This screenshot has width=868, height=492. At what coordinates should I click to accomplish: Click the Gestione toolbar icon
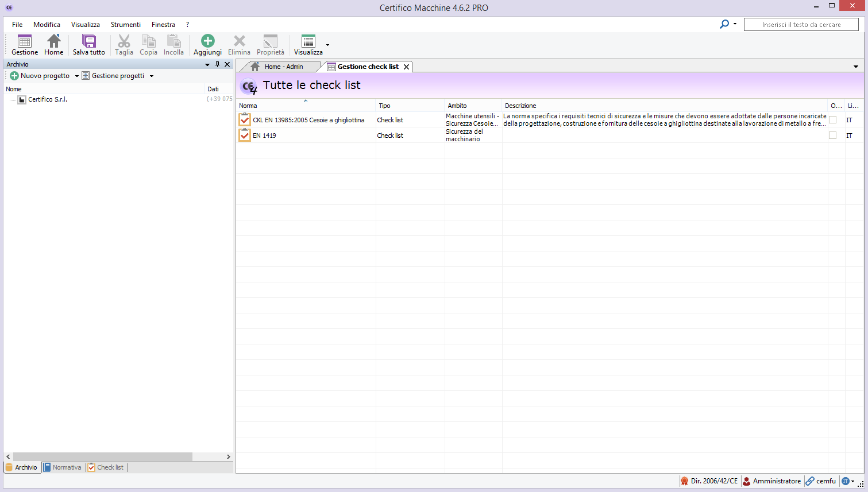(25, 41)
